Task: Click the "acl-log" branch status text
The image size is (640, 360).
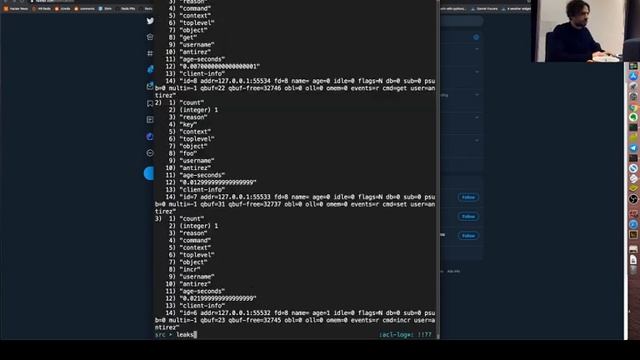Action: click(x=396, y=335)
